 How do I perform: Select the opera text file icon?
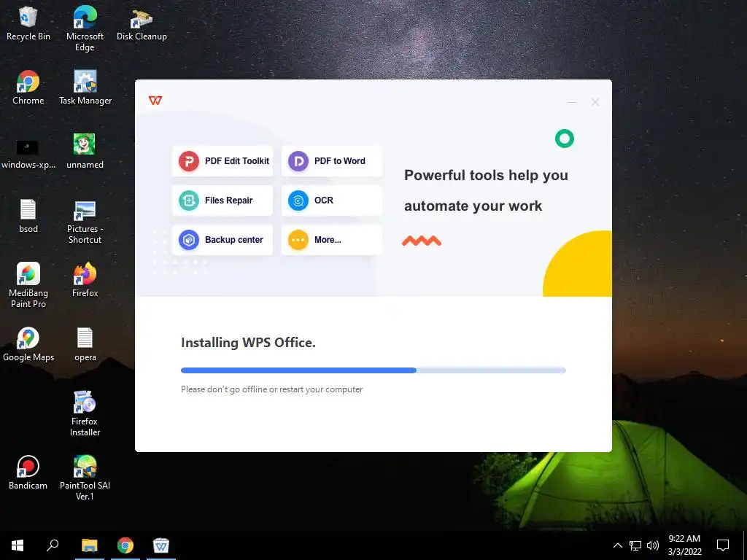coord(85,345)
